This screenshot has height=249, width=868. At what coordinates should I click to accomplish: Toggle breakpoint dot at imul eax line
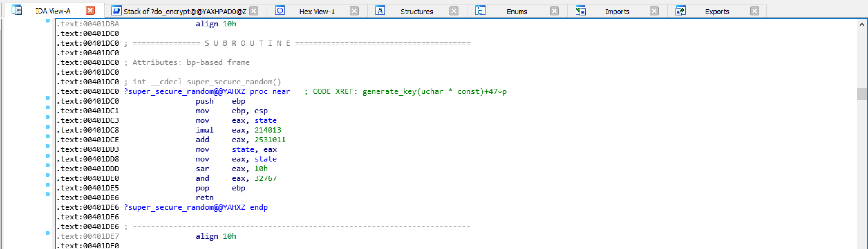point(48,127)
